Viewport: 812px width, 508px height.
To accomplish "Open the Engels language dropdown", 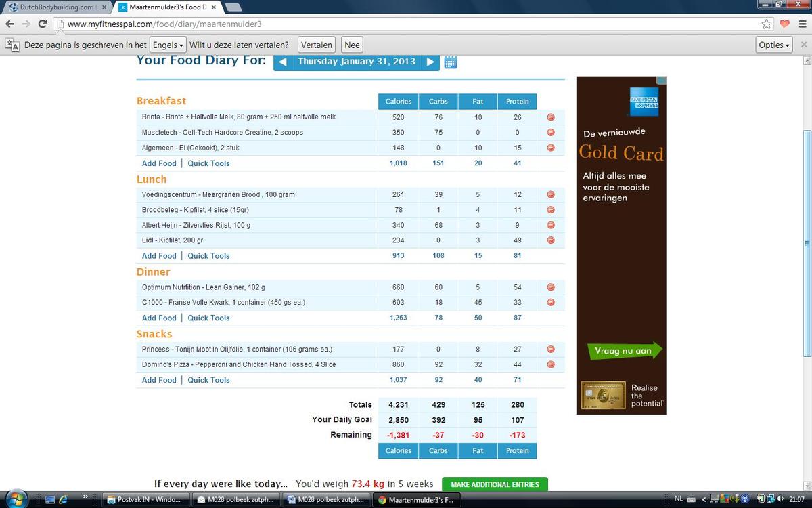I will (x=168, y=45).
